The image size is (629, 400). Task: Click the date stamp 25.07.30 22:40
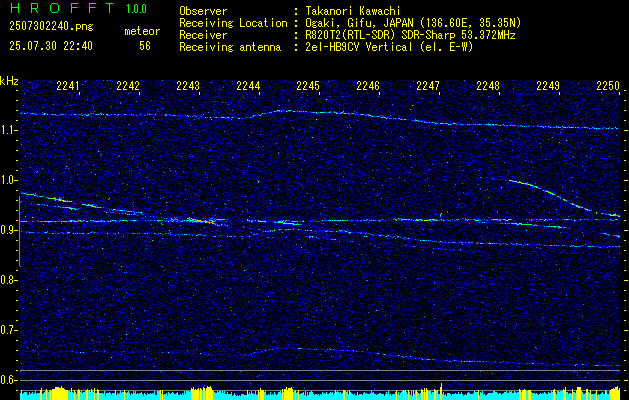[x=51, y=46]
